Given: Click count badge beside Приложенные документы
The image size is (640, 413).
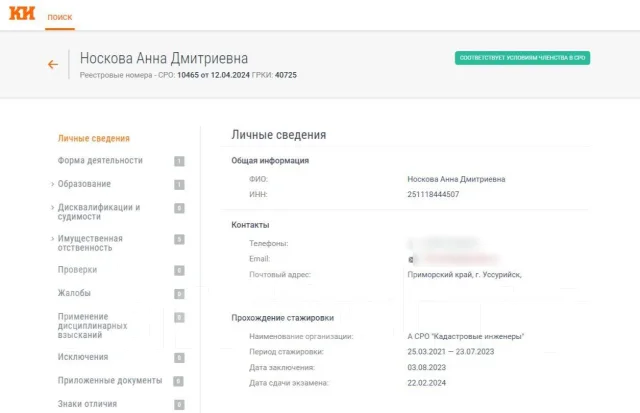Looking at the screenshot, I should [x=178, y=381].
